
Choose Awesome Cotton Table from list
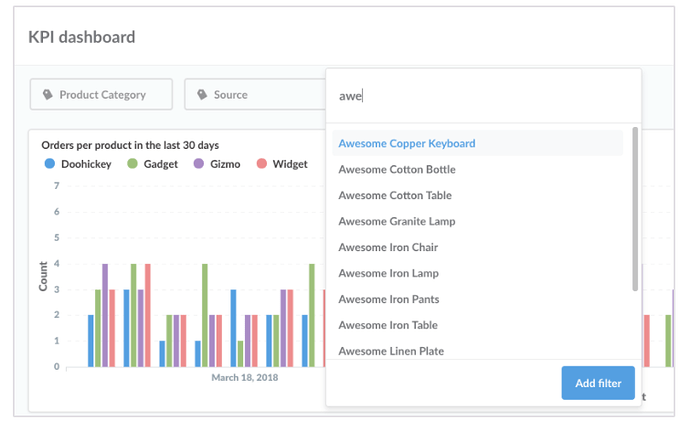[395, 195]
